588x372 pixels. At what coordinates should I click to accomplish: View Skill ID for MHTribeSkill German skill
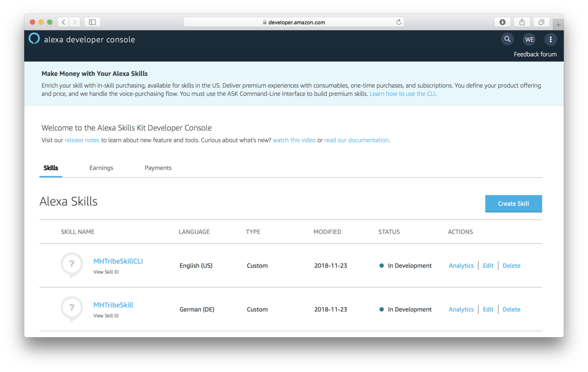click(x=106, y=316)
